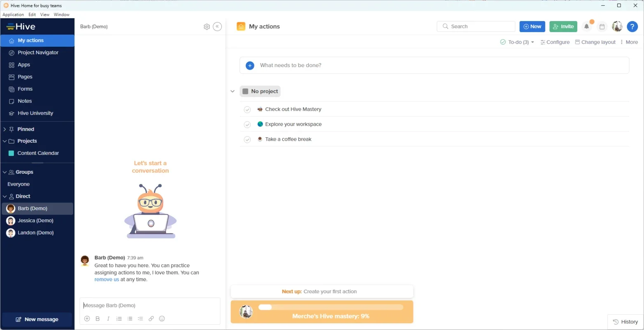Collapse the Direct section

click(x=5, y=196)
